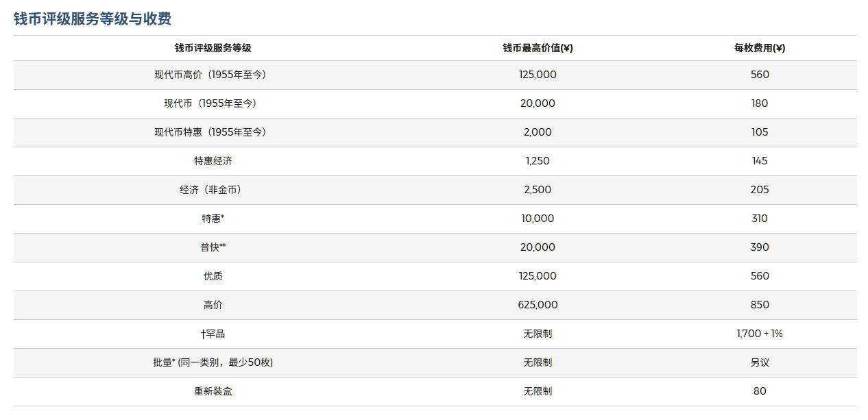This screenshot has height=420, width=868.
Task: Click the †罕品 tier label
Action: [x=213, y=334]
